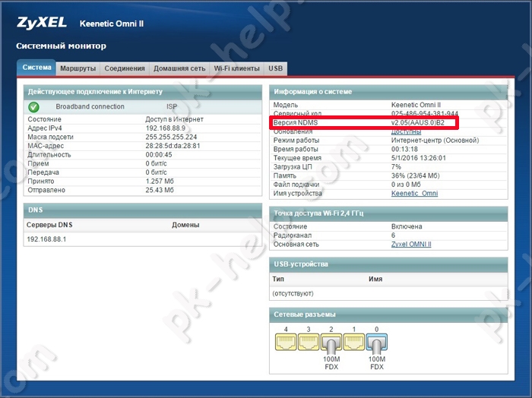This screenshot has width=532, height=398.
Task: Select network port 2 icon
Action: tap(331, 343)
